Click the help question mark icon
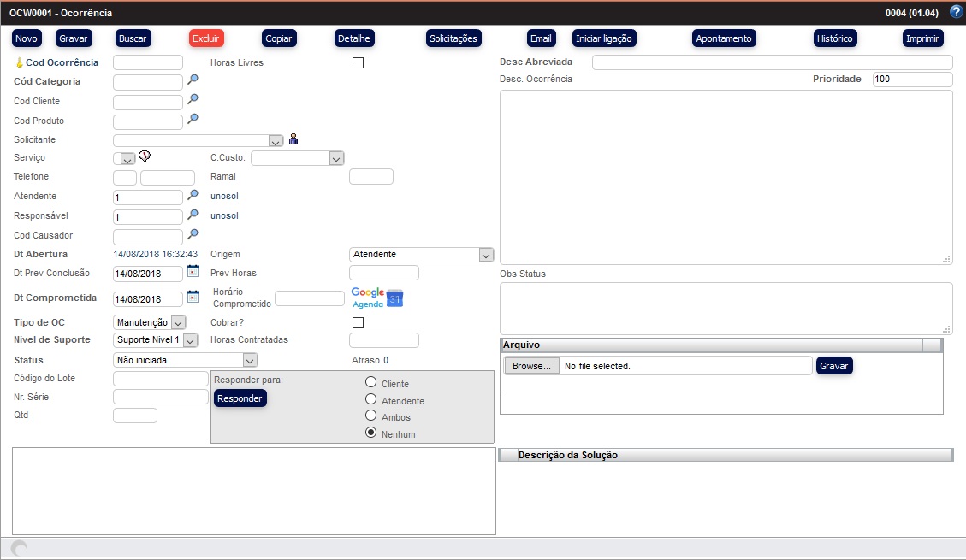Screen dimensions: 966x560 (x=956, y=12)
